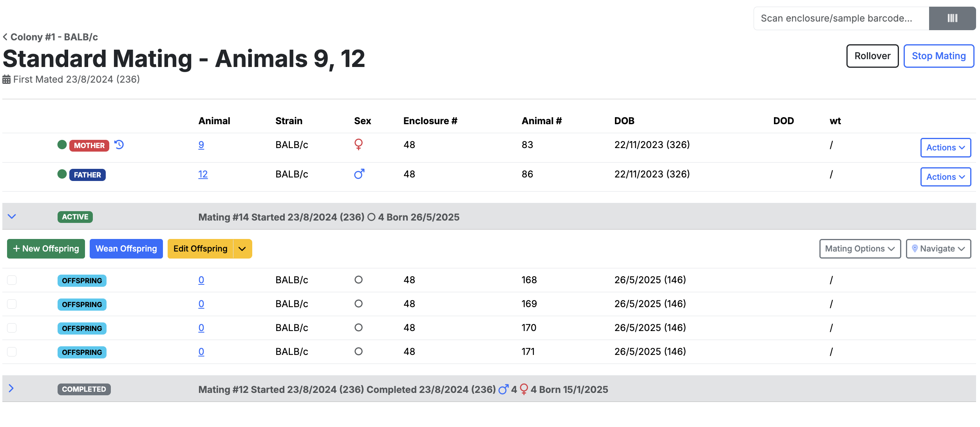This screenshot has height=427, width=980.
Task: Click the Stop Mating button
Action: tap(938, 56)
